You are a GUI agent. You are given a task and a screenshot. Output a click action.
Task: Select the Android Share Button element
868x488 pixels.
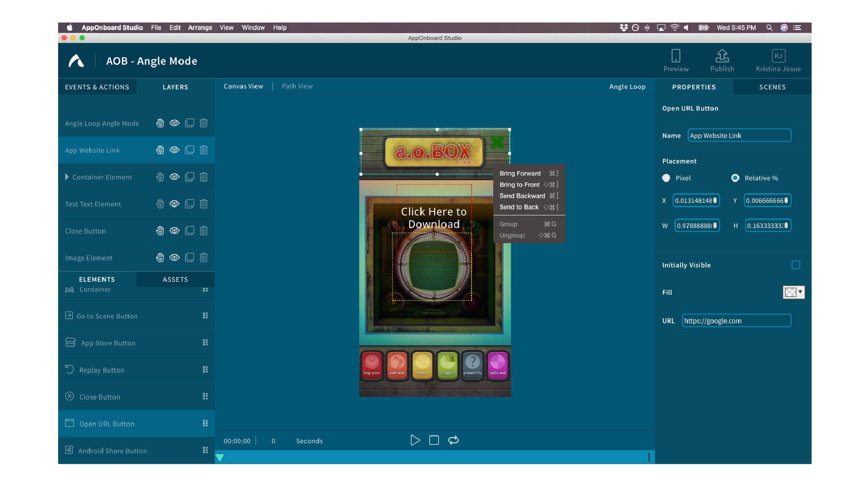tap(111, 451)
